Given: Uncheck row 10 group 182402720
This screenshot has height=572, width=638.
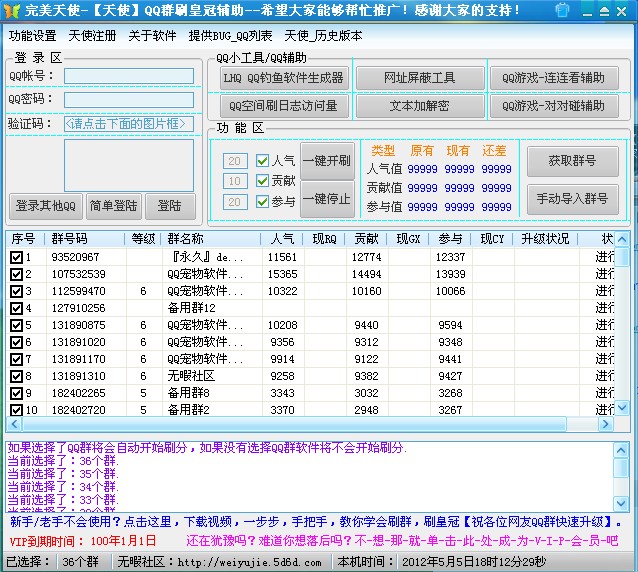Looking at the screenshot, I should click(x=16, y=410).
